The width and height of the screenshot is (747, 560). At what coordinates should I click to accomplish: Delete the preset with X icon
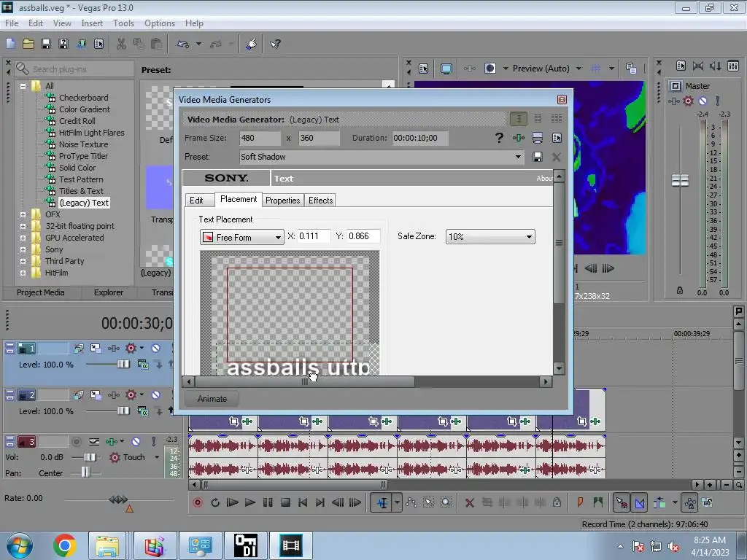(556, 157)
